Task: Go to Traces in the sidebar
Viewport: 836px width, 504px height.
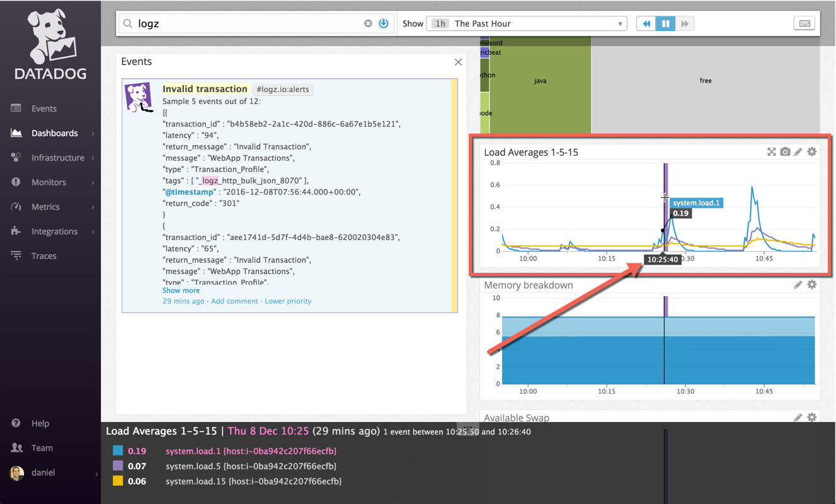Action: [44, 256]
